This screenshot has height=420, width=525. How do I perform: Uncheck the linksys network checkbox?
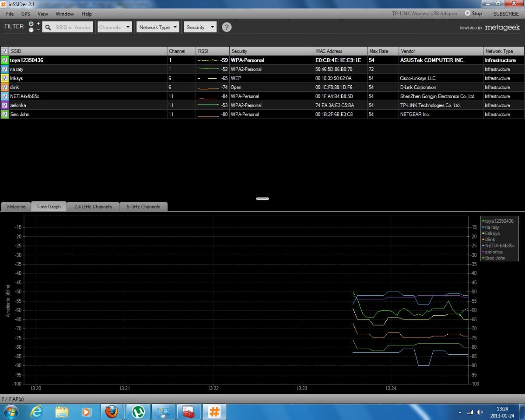tap(5, 78)
